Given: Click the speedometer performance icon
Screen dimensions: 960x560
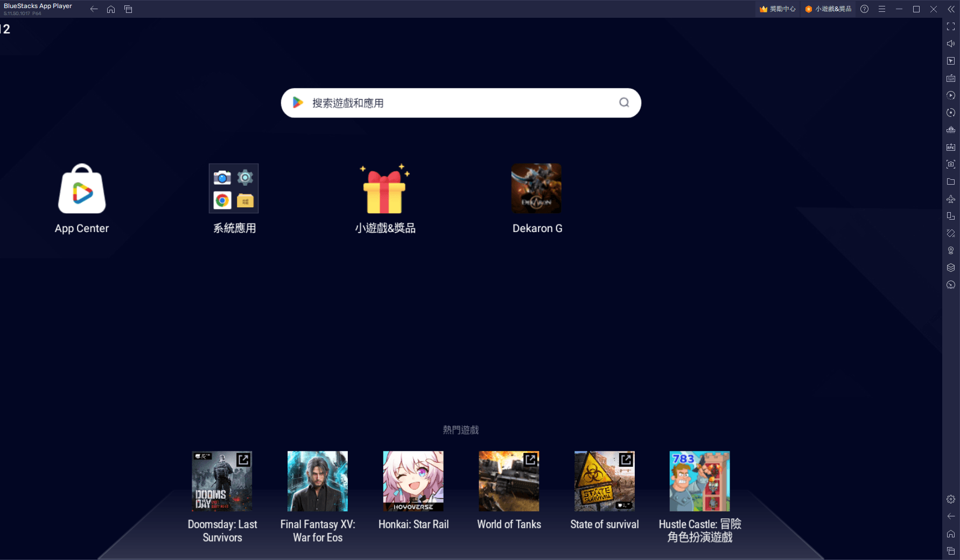Looking at the screenshot, I should (x=951, y=285).
